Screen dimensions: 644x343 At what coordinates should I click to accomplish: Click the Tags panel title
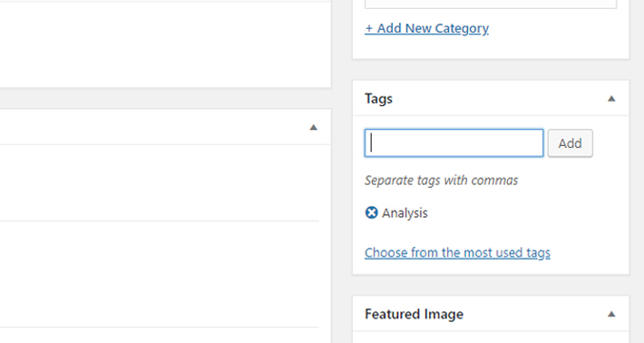378,99
